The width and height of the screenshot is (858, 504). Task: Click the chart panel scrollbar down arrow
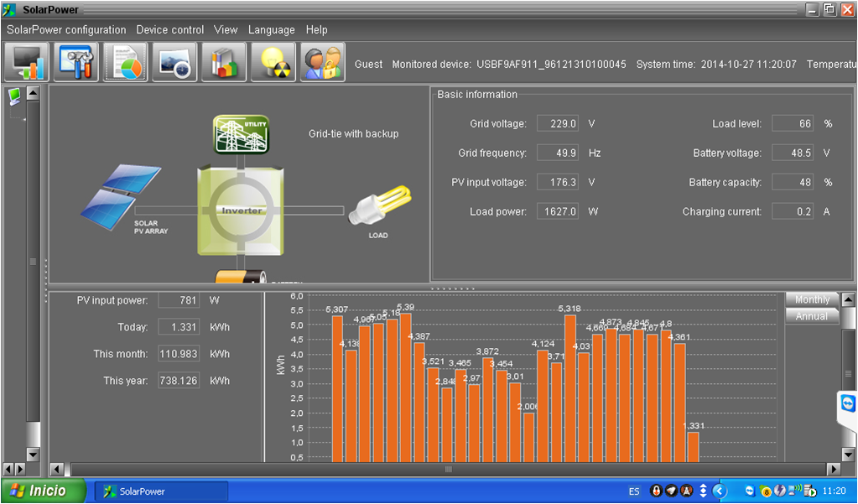pyautogui.click(x=848, y=455)
